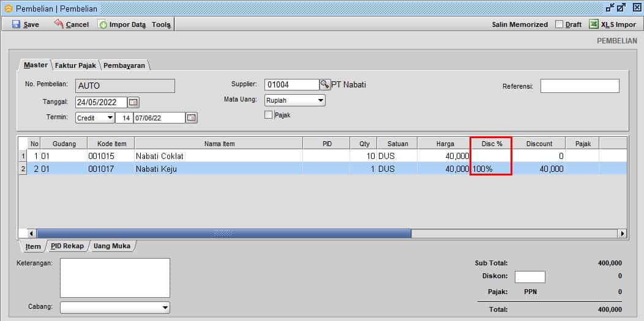Enable the Pajak checkbox
This screenshot has height=321, width=644.
coord(268,115)
